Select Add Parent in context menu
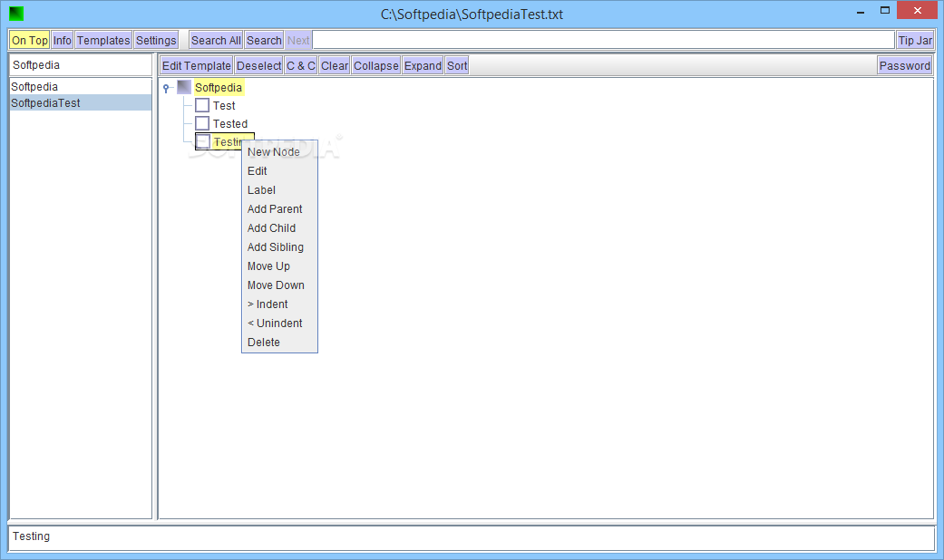Screen dimensions: 944x560 279,208
